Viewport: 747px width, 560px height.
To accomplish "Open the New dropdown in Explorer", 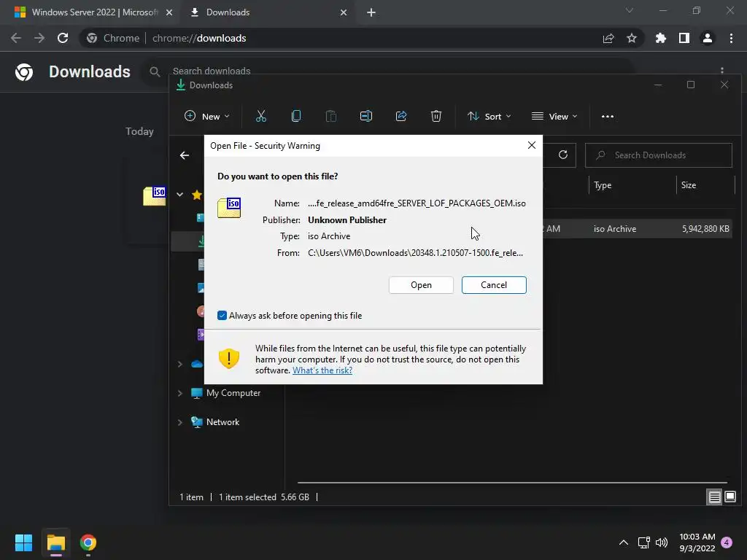I will (206, 116).
